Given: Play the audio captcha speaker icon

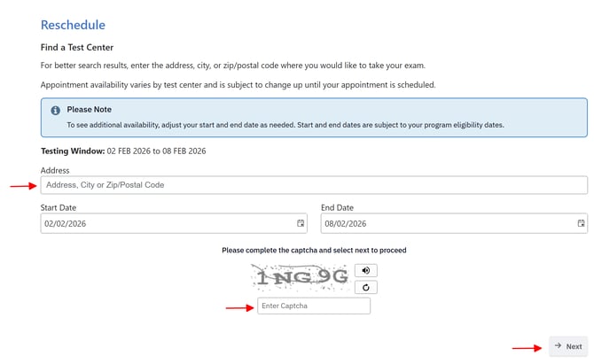Looking at the screenshot, I should pos(364,270).
